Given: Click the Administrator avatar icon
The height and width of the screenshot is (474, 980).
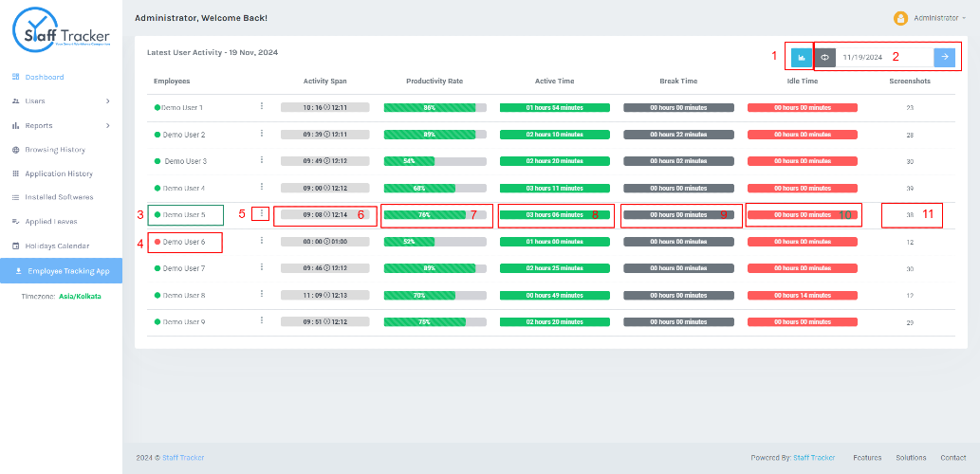Looking at the screenshot, I should coord(900,18).
